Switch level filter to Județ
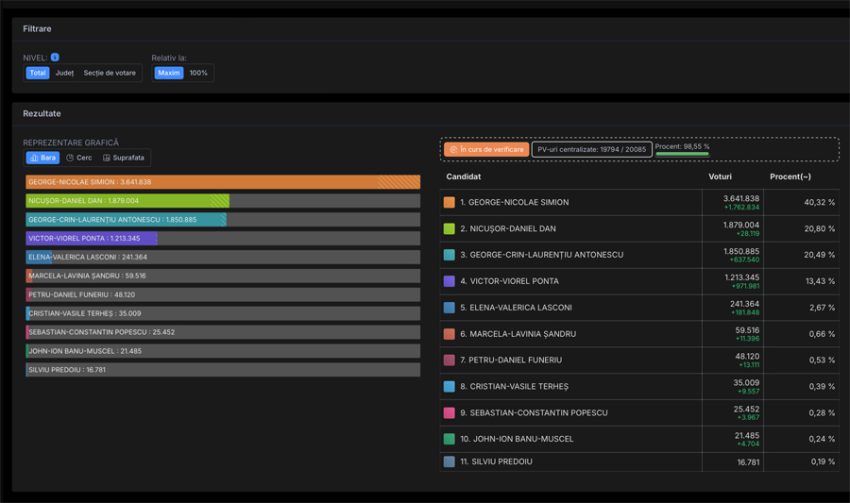 (x=64, y=73)
